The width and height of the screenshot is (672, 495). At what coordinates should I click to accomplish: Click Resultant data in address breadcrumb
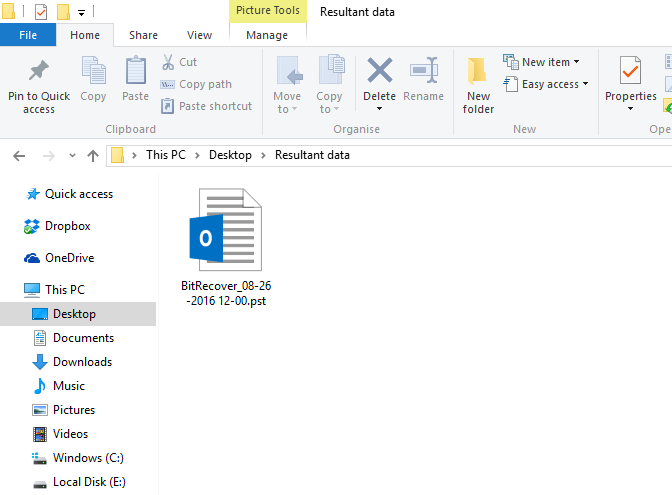(x=312, y=155)
